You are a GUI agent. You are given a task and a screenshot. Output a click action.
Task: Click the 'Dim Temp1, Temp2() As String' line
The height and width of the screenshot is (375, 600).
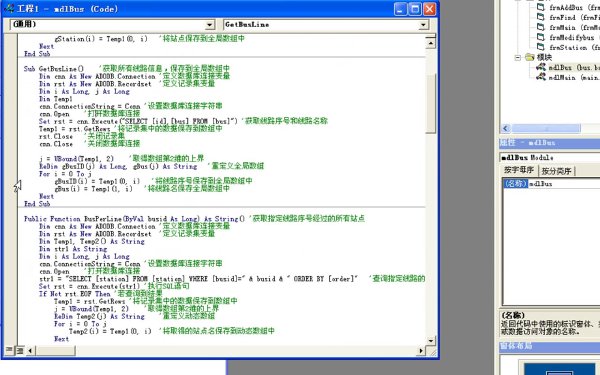[x=92, y=241]
